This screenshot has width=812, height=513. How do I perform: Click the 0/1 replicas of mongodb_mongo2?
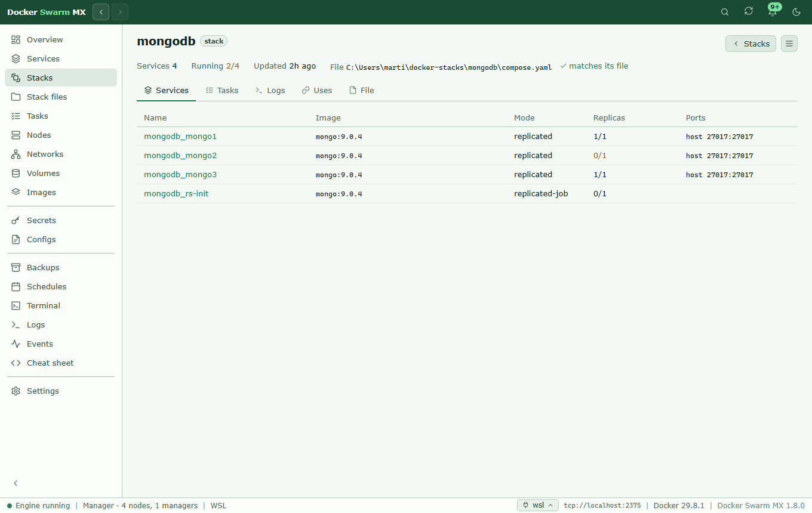click(600, 156)
